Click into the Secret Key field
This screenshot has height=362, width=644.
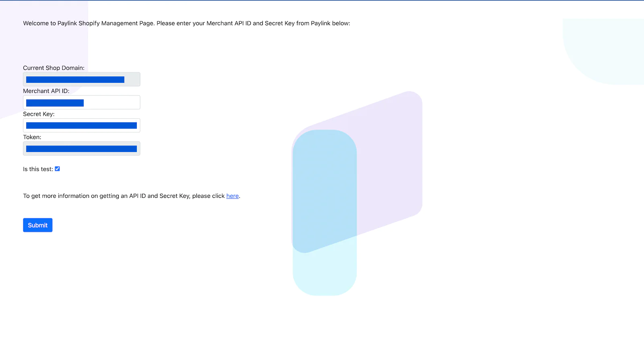(82, 125)
